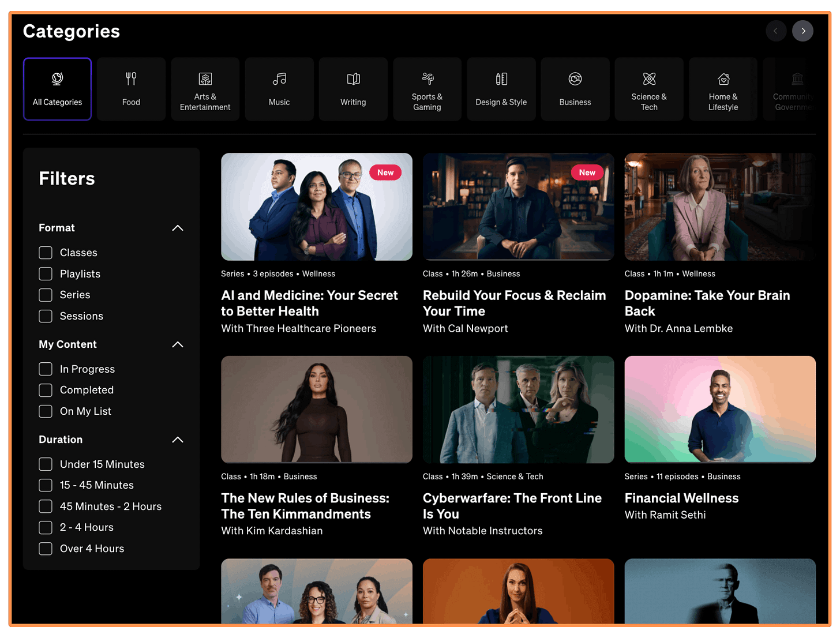Open the Financial Wellness series with Ramit Sethi
Screen dimensions: 840x638
[719, 410]
